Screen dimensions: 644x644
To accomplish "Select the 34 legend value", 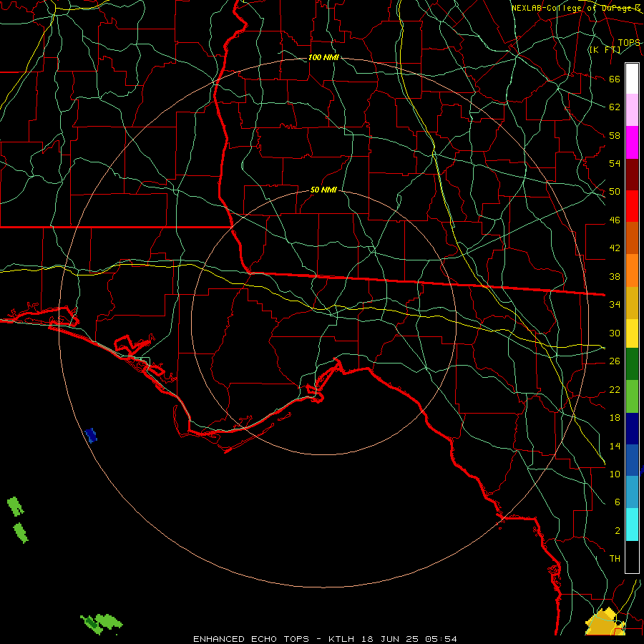I will pos(615,305).
